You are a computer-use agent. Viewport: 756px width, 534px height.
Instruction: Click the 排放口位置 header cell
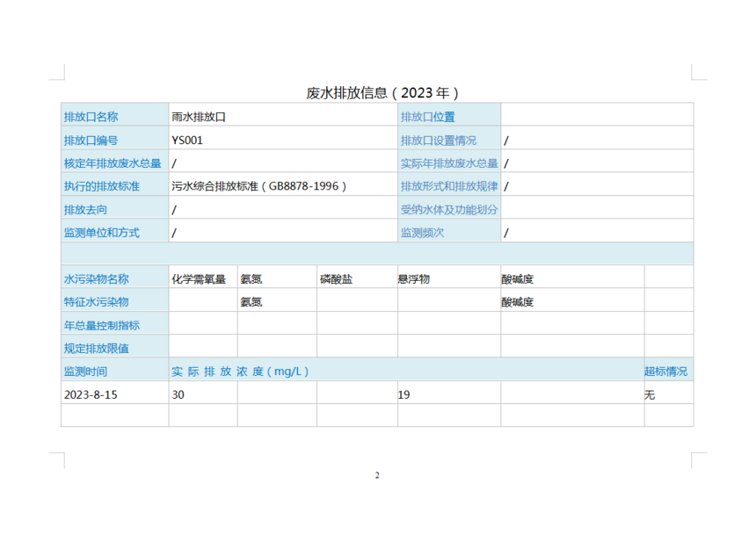(x=428, y=117)
